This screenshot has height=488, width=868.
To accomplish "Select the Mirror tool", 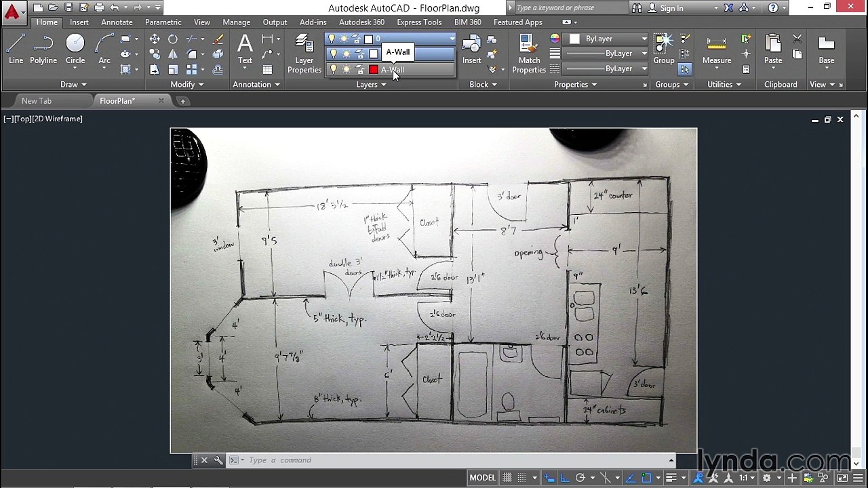I will (173, 54).
